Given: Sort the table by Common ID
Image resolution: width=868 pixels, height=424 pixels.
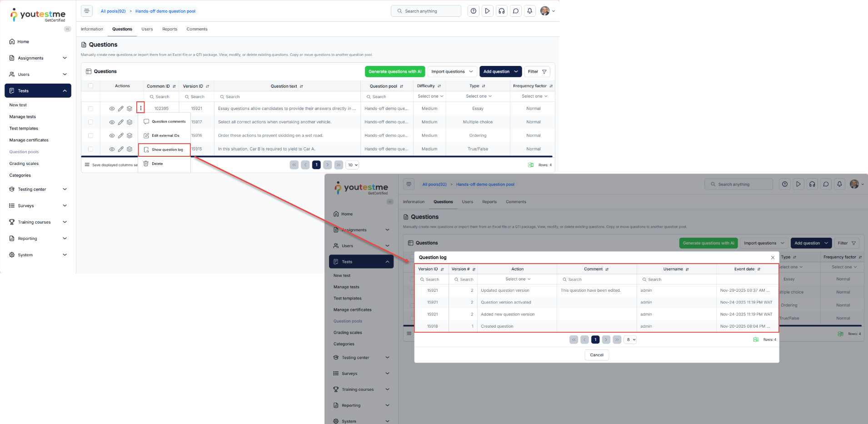Looking at the screenshot, I should click(174, 86).
